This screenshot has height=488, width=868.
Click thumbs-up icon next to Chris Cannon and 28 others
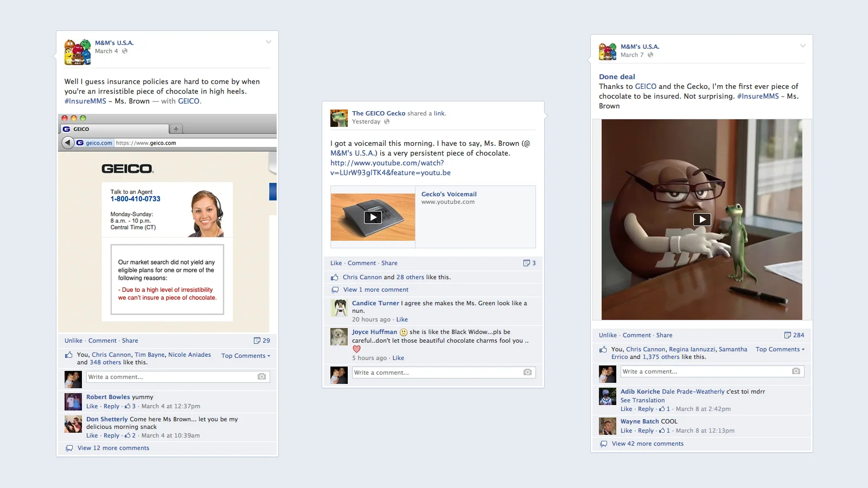[335, 277]
